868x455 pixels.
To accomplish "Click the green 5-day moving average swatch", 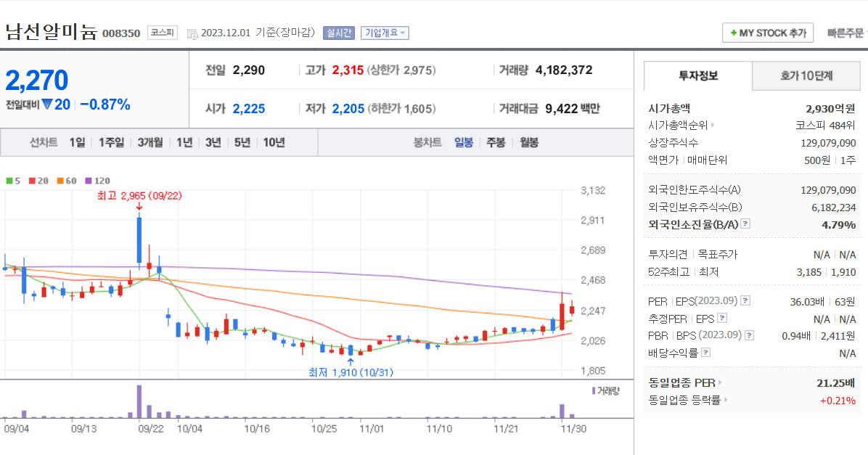I will point(9,181).
